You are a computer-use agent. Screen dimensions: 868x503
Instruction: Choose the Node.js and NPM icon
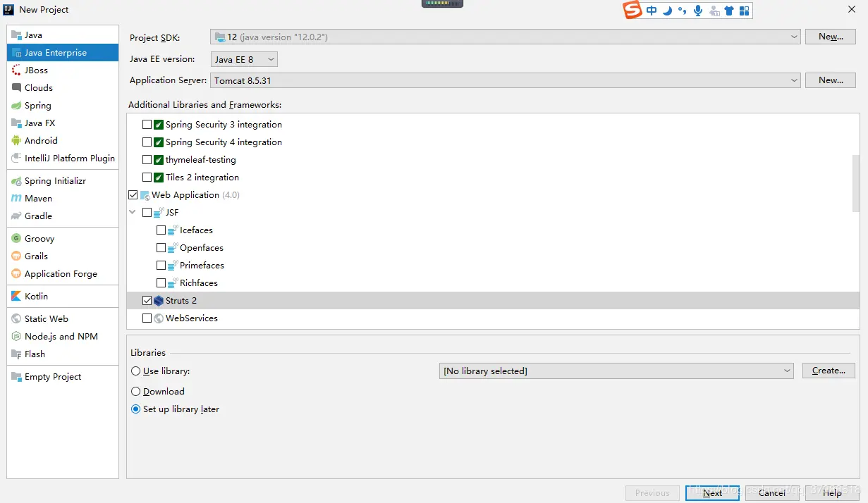pyautogui.click(x=17, y=336)
